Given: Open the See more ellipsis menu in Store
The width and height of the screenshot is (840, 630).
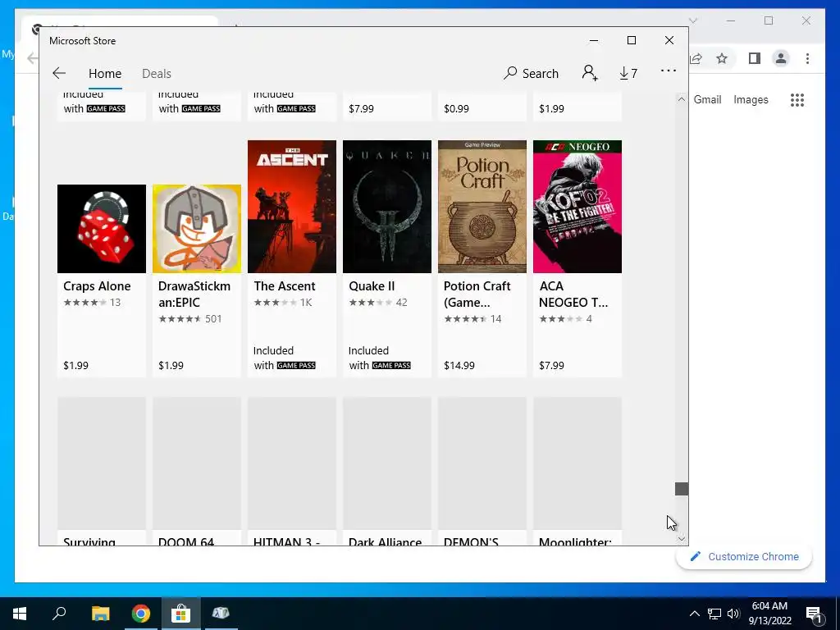Looking at the screenshot, I should pos(668,71).
